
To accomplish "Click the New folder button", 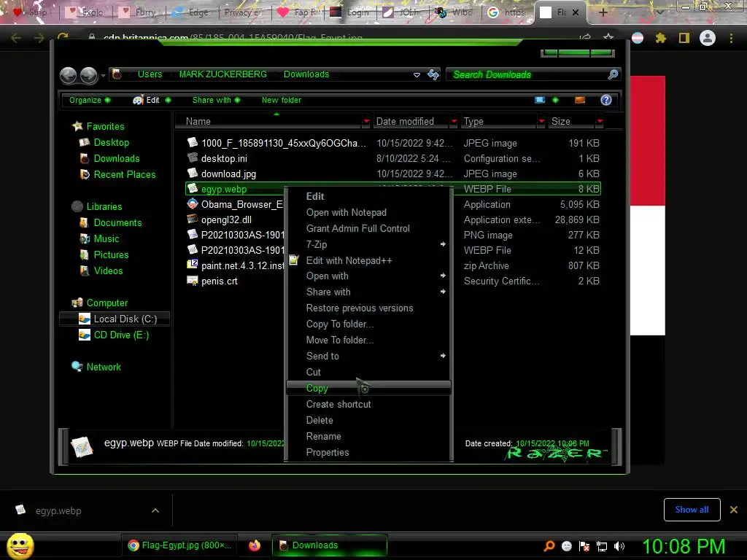I will (x=281, y=100).
